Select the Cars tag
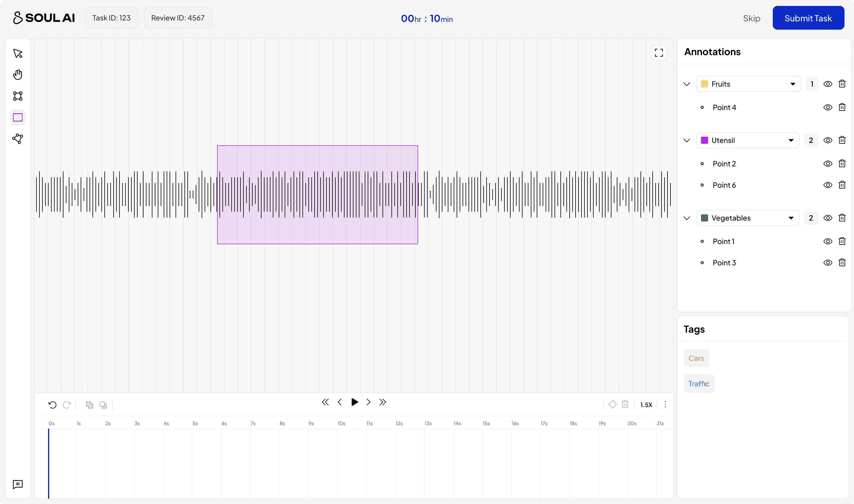854x504 pixels. click(696, 358)
